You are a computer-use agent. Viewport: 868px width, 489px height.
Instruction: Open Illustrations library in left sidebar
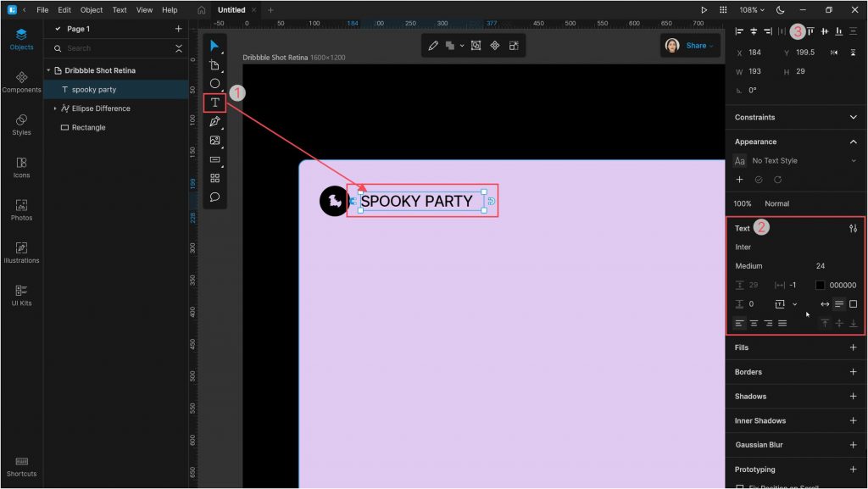pos(21,253)
